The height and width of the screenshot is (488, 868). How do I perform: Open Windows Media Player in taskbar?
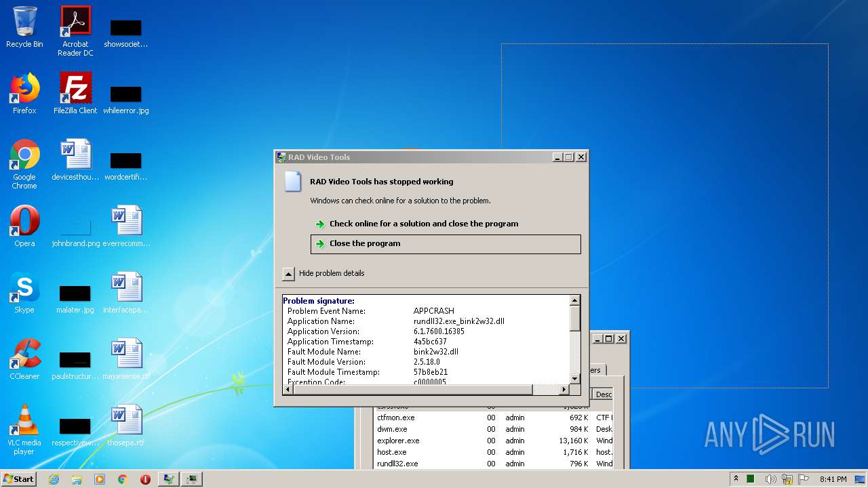coord(100,479)
